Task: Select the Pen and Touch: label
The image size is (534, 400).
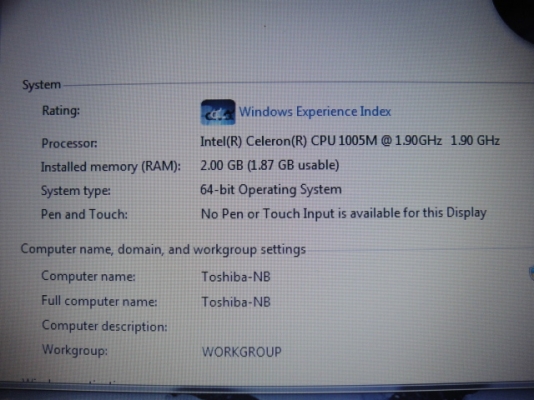Action: pyautogui.click(x=84, y=214)
